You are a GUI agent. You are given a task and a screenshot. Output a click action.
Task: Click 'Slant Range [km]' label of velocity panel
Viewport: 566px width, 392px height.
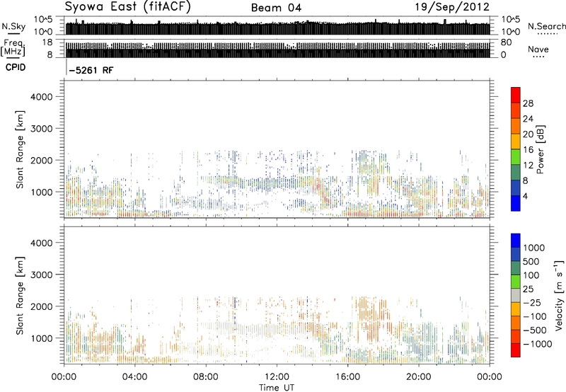click(20, 296)
